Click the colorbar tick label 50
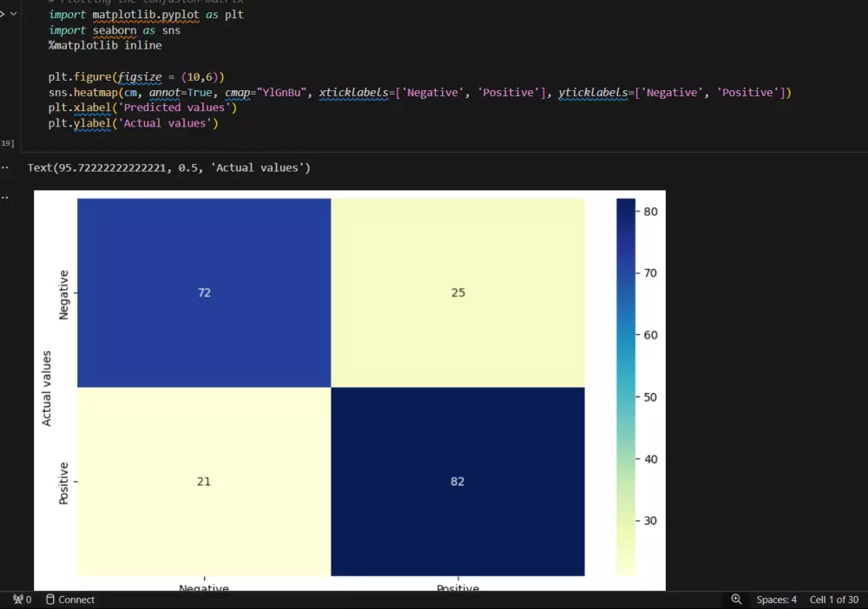The image size is (868, 609). (x=650, y=397)
